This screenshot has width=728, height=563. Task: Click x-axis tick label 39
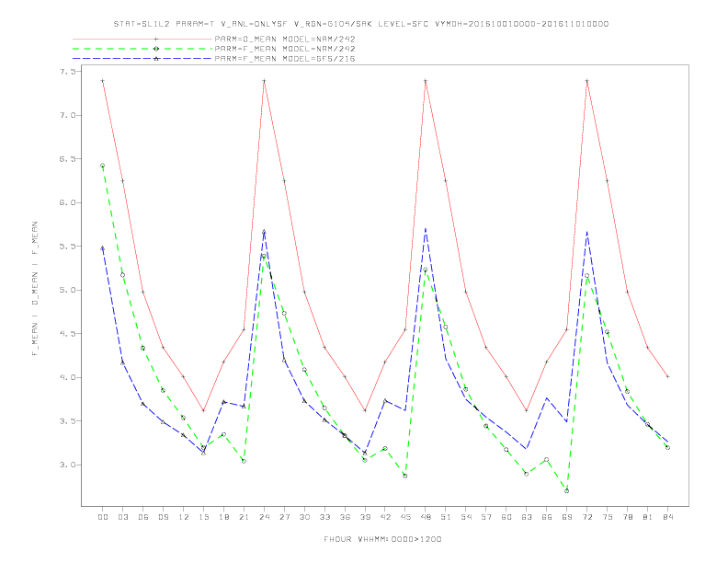pos(365,517)
